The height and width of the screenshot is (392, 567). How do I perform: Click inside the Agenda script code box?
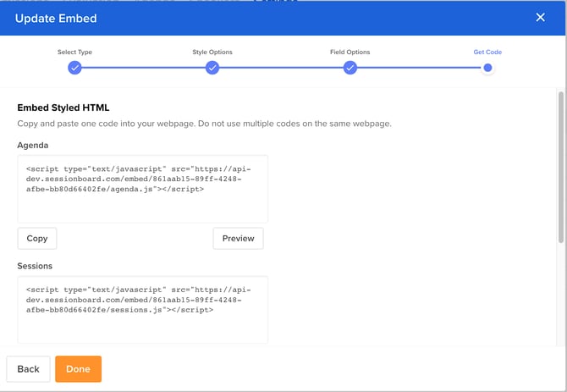tap(142, 188)
